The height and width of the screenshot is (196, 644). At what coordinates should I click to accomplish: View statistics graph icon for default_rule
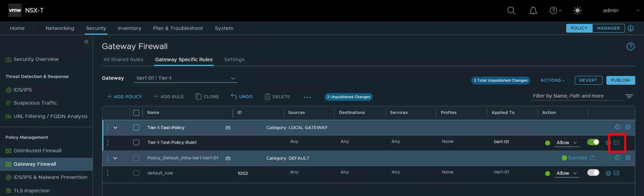(617, 173)
